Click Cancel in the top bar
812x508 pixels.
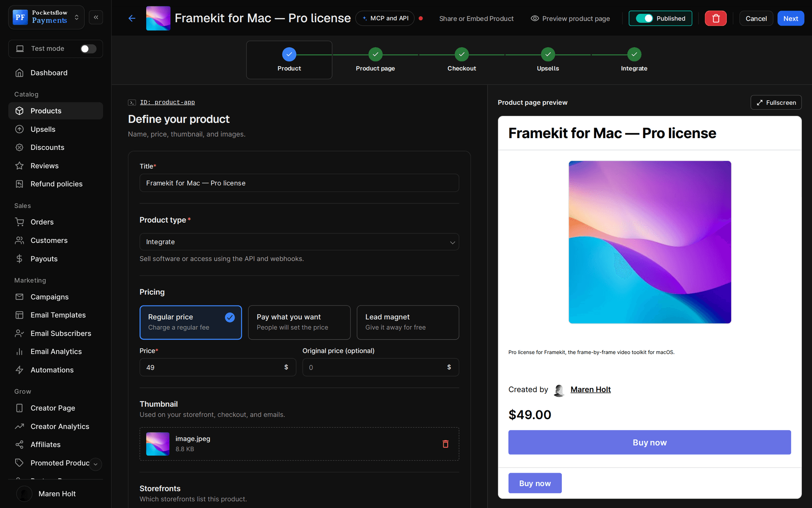756,18
